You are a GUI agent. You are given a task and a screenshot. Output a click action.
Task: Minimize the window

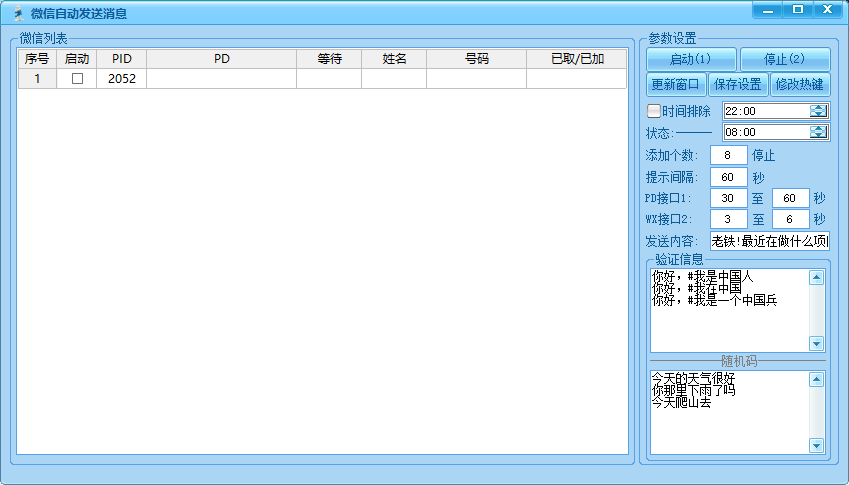[768, 10]
